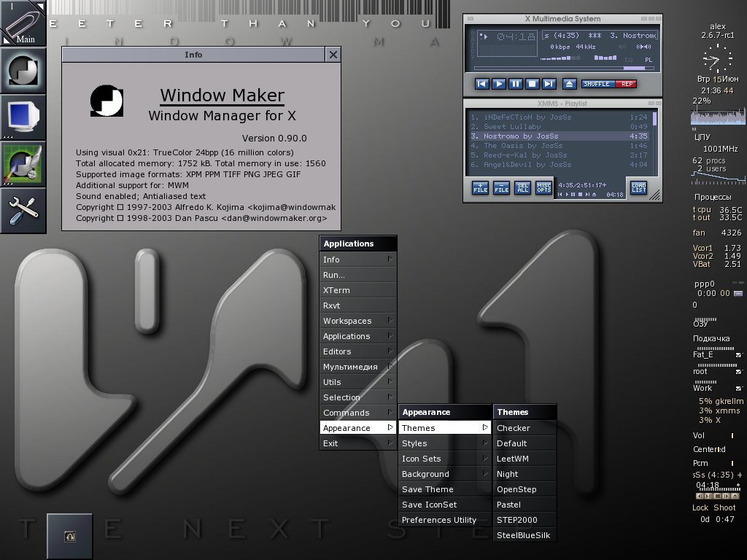747x560 pixels.
Task: Expand the Editors submenu
Action: pos(357,351)
